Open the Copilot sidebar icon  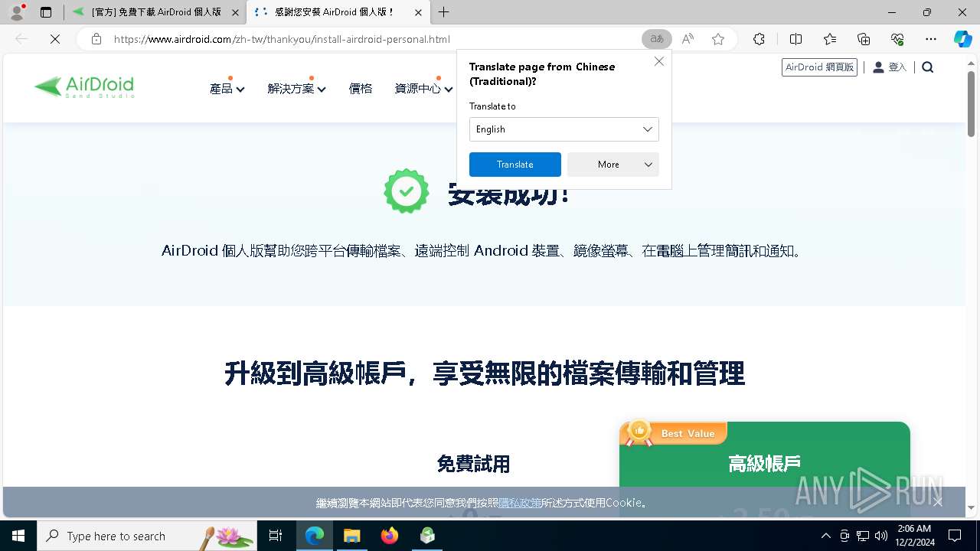(x=962, y=39)
